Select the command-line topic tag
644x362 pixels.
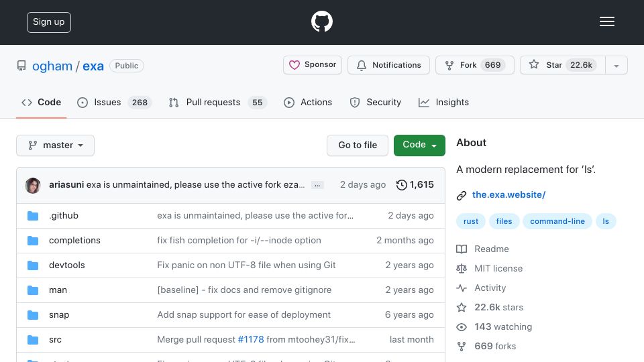(x=557, y=221)
